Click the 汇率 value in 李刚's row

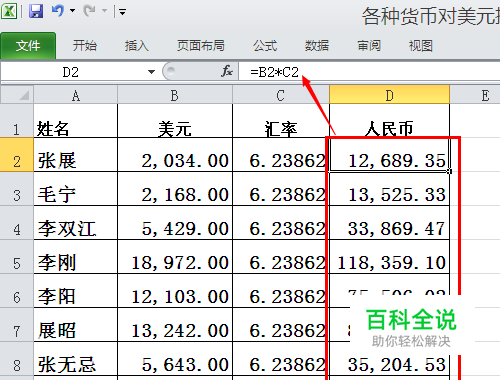pyautogui.click(x=281, y=257)
